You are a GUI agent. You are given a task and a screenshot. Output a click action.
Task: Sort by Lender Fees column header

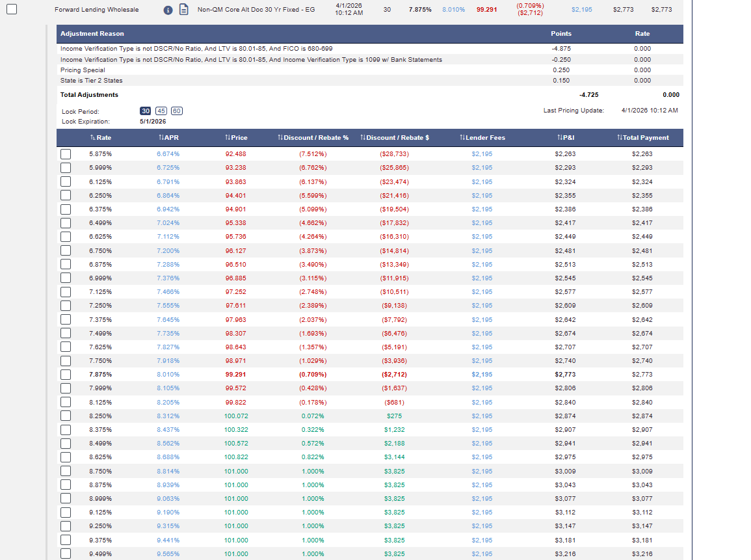point(482,137)
